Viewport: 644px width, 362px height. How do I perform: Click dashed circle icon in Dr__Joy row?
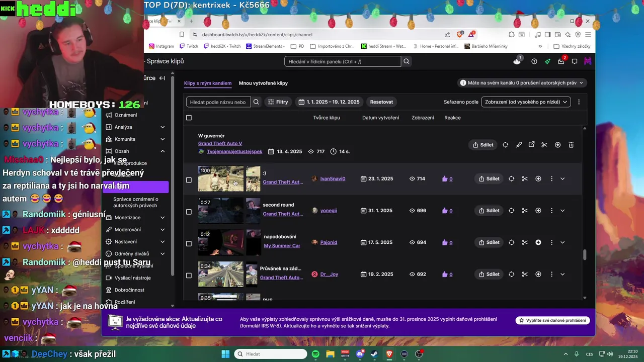point(511,275)
